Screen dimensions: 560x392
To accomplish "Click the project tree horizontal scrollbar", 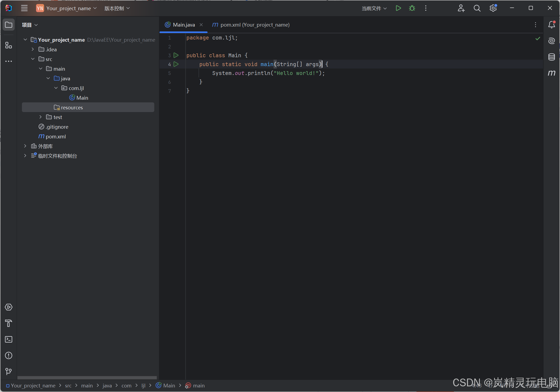I will click(x=87, y=377).
